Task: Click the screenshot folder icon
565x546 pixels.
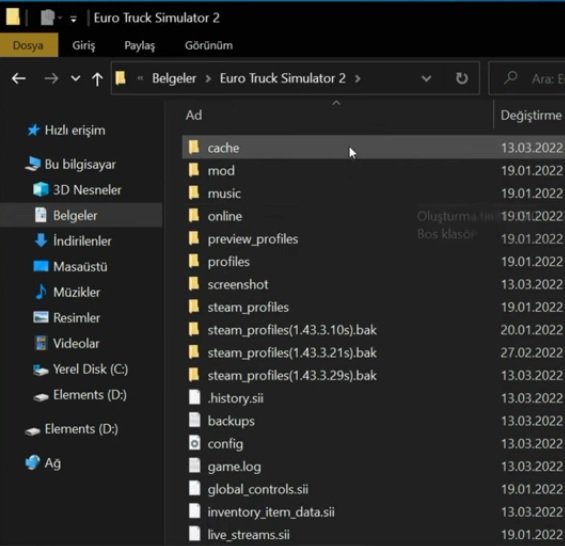Action: 194,284
